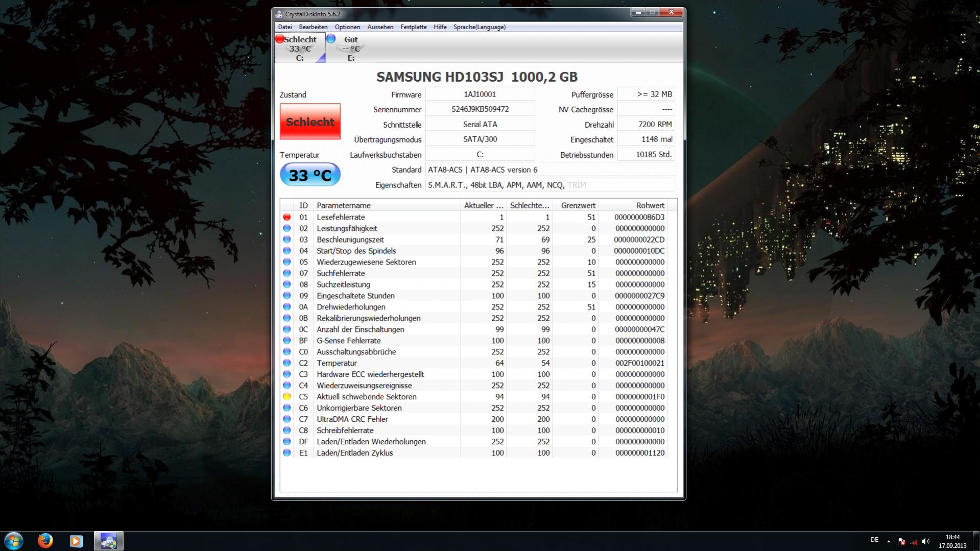Click the Betriebsstunden field 10185 Std.
980x551 pixels.
tap(646, 154)
